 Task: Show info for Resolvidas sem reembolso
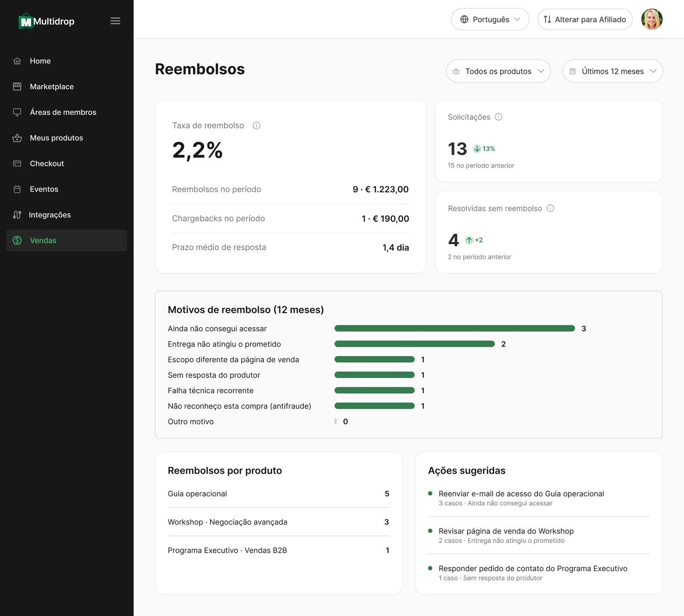550,209
